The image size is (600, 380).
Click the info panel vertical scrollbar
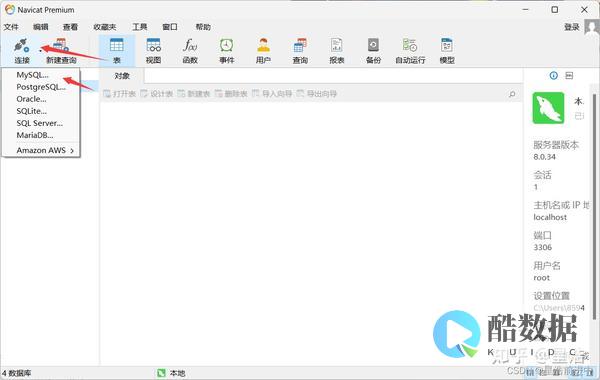pos(594,207)
